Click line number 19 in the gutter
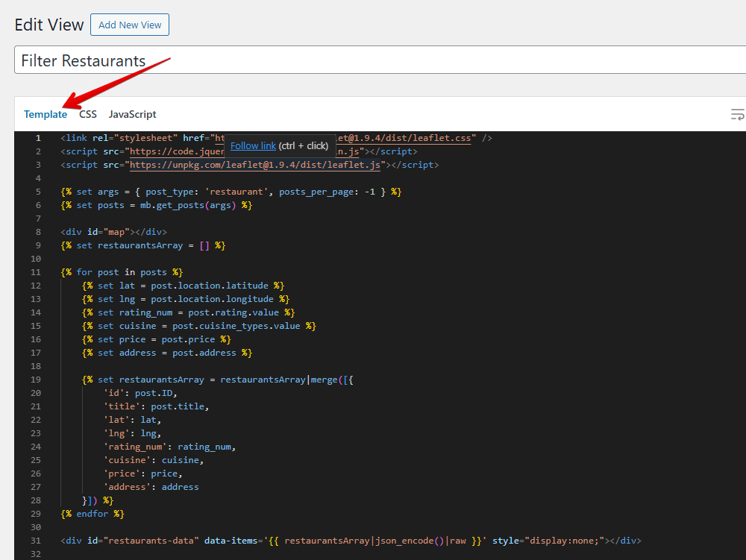746x560 pixels. coord(37,380)
